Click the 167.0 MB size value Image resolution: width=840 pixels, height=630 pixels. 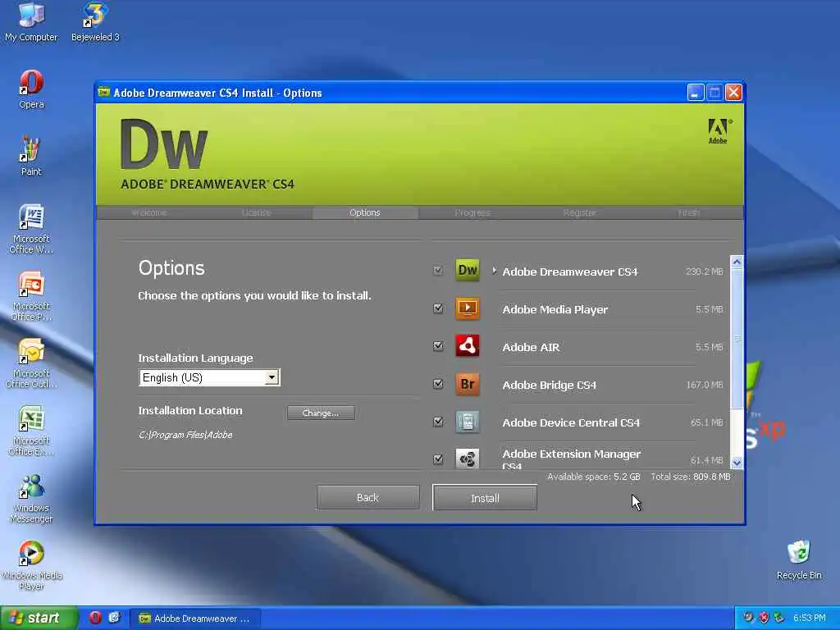pos(705,385)
